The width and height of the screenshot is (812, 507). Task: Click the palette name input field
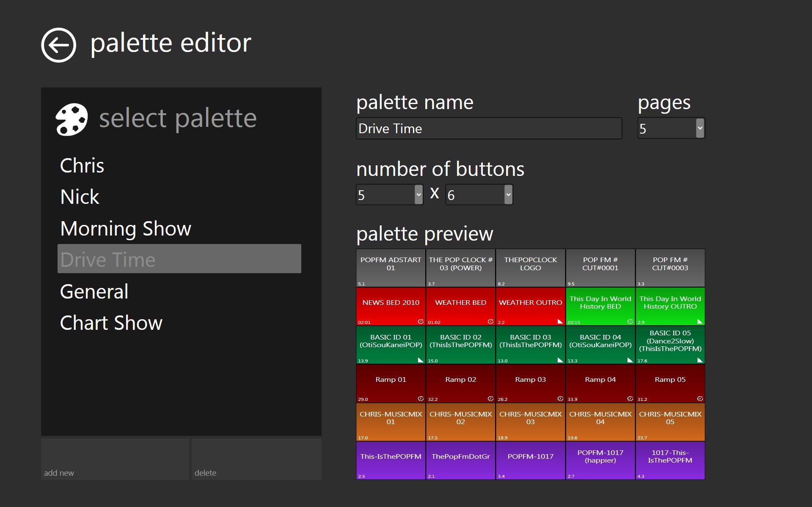pyautogui.click(x=489, y=129)
